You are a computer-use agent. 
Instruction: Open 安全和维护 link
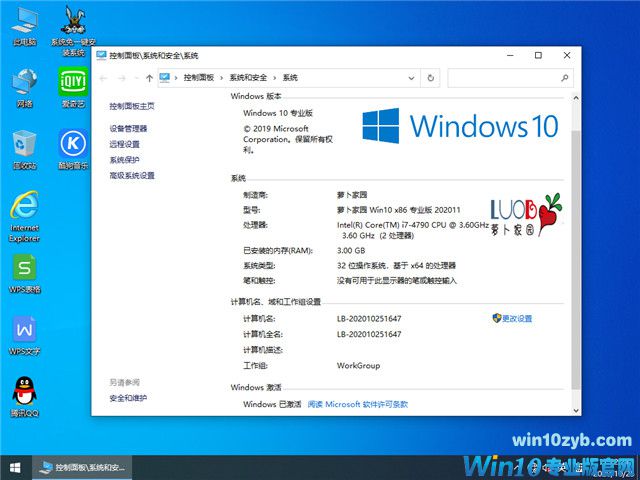(128, 398)
